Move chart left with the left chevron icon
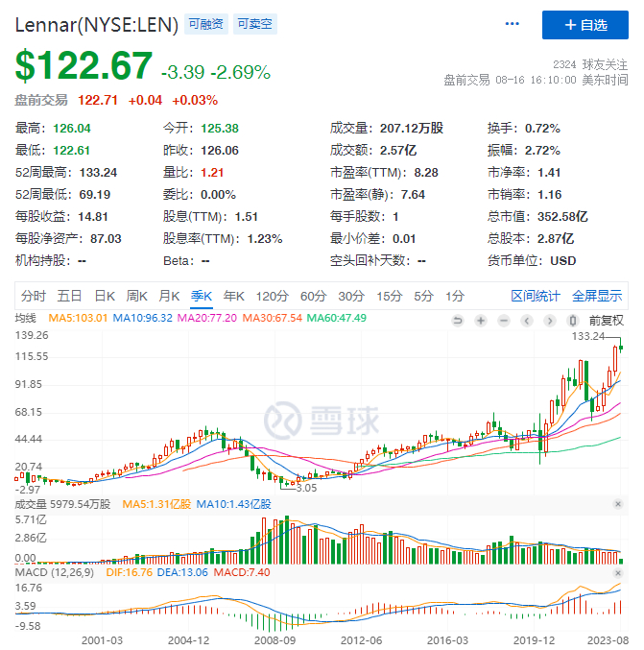Screen dimensions: 644x650 [x=527, y=321]
